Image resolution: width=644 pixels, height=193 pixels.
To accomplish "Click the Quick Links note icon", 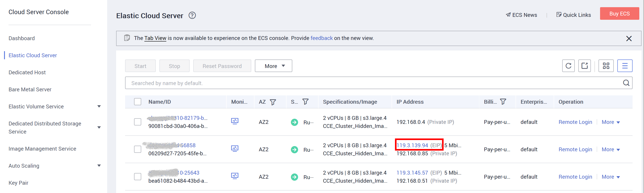I will point(559,15).
